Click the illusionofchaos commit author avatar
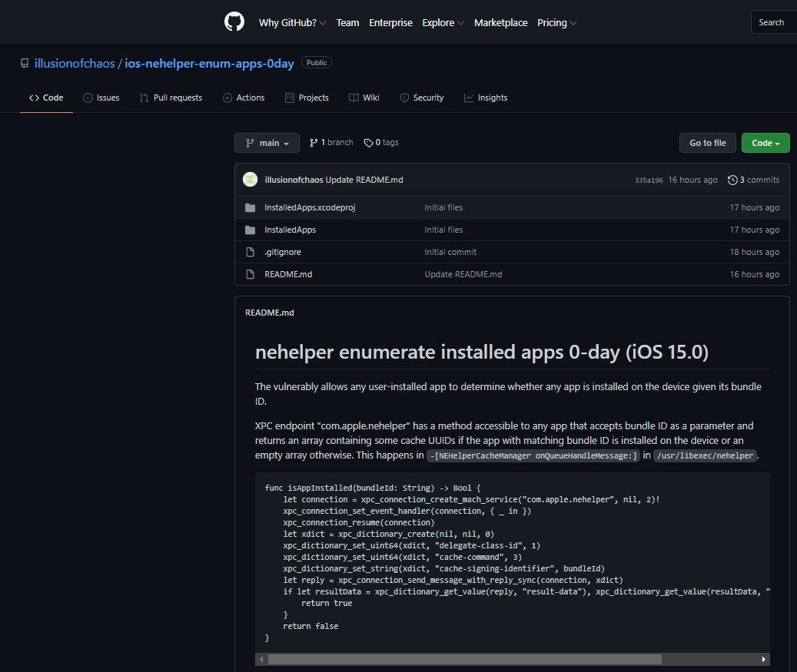Viewport: 797px width, 672px height. coord(250,180)
